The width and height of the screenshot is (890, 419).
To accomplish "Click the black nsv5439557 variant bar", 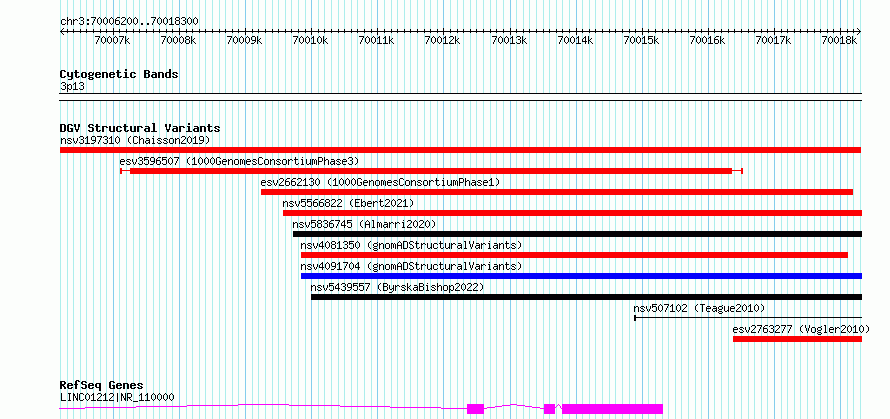I will coord(586,297).
